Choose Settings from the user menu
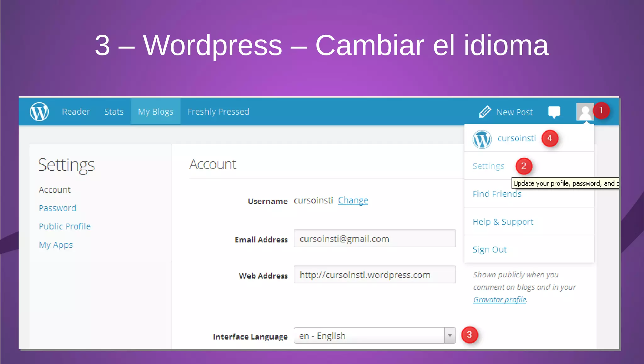This screenshot has height=364, width=644. (488, 166)
